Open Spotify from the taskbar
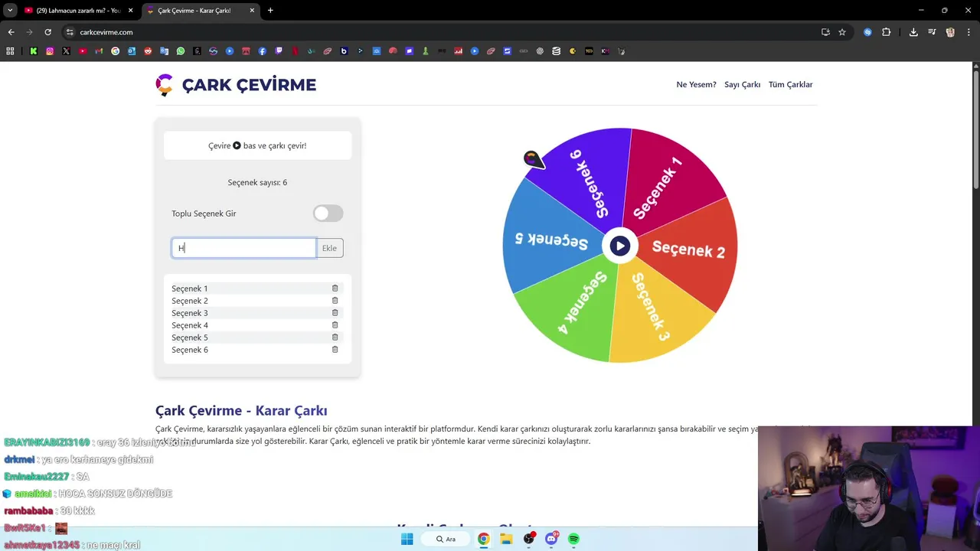Viewport: 980px width, 551px height. [x=573, y=539]
